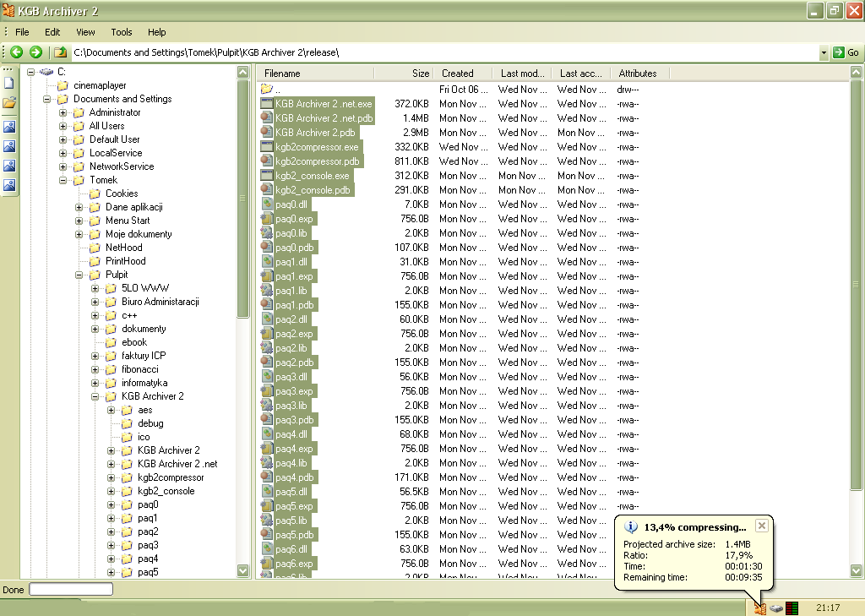The height and width of the screenshot is (616, 865).
Task: Click the paq2.lib file icon
Action: [x=267, y=348]
